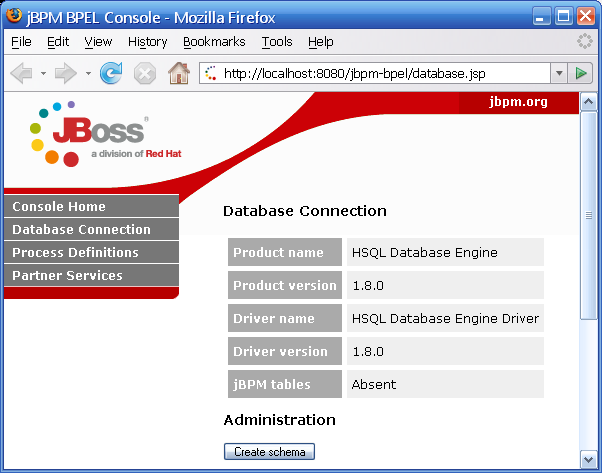Expand the address bar URL dropdown

[x=559, y=73]
